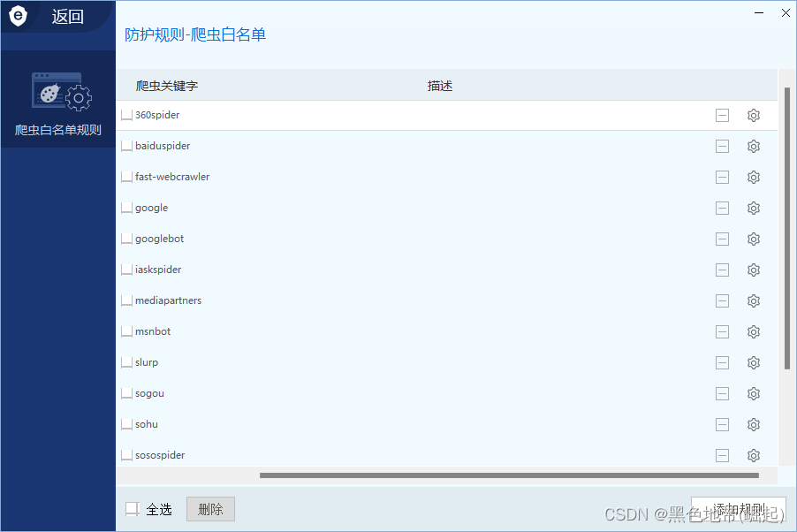Click the minus icon for fast-webcrawler
This screenshot has height=532, width=797.
click(x=722, y=177)
